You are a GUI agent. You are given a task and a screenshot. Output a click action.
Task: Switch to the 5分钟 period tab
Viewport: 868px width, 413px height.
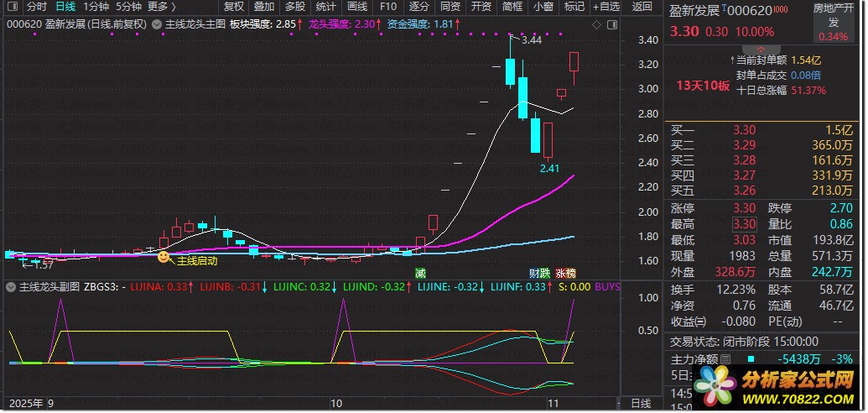[128, 8]
